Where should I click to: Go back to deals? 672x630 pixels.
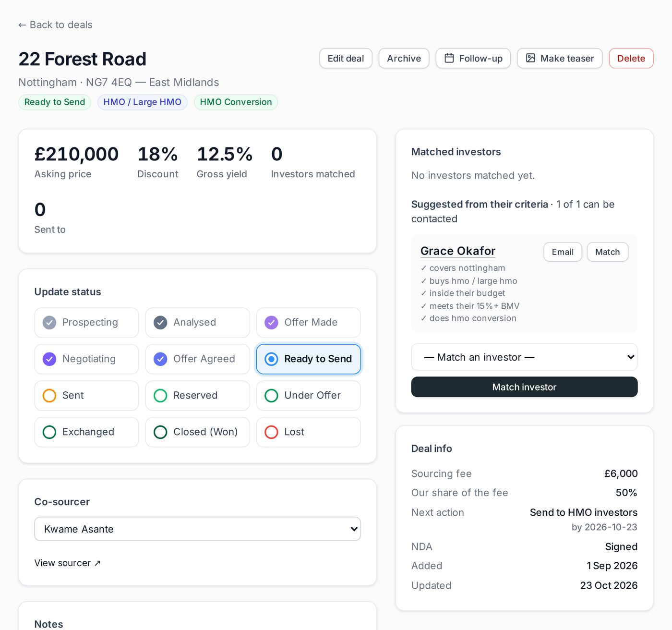pyautogui.click(x=55, y=25)
